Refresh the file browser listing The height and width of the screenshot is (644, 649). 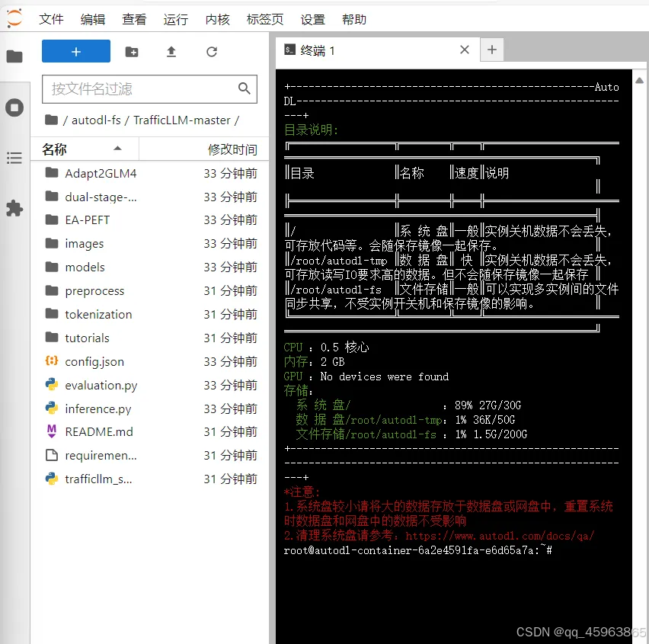pyautogui.click(x=212, y=52)
